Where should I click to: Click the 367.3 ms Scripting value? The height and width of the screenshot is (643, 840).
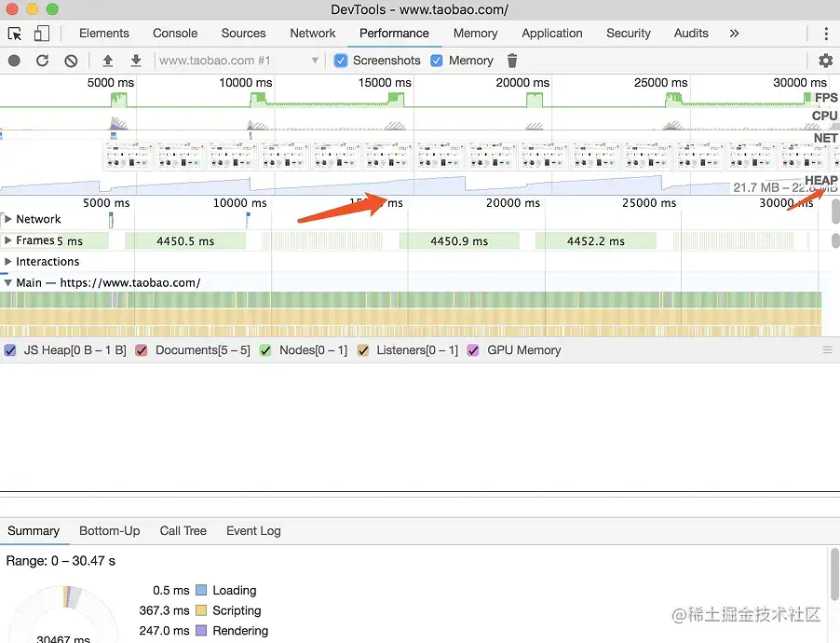point(164,610)
